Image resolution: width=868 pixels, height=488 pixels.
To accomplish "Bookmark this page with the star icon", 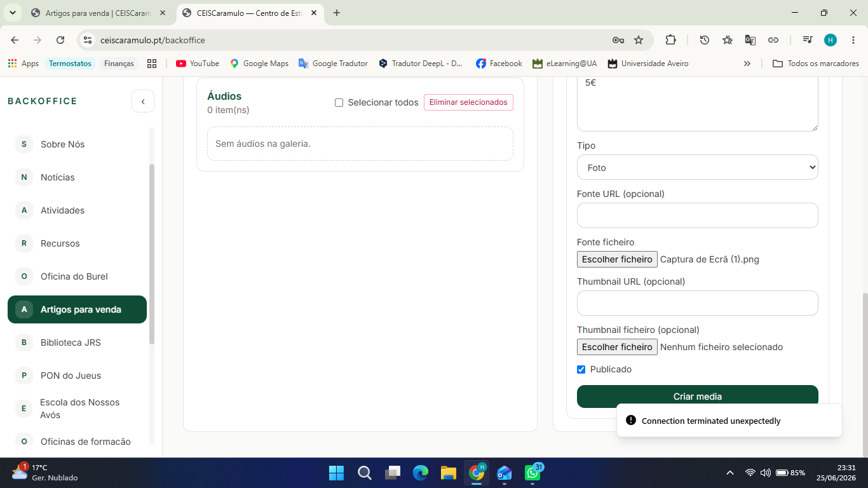I will click(639, 40).
